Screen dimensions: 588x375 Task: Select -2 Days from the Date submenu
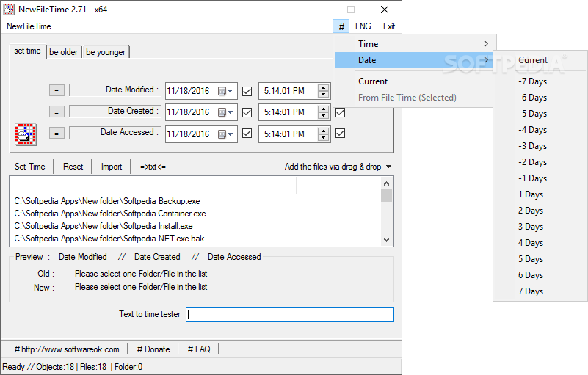(540, 162)
